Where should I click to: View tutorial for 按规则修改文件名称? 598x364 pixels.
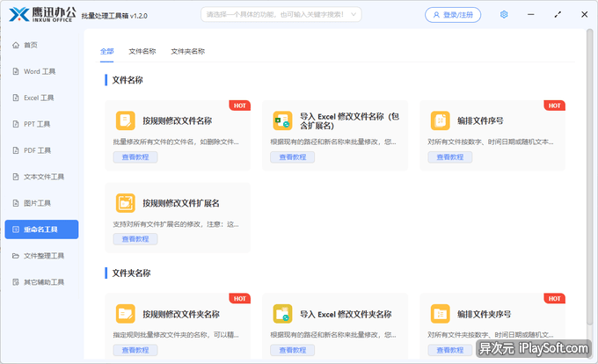coord(135,157)
